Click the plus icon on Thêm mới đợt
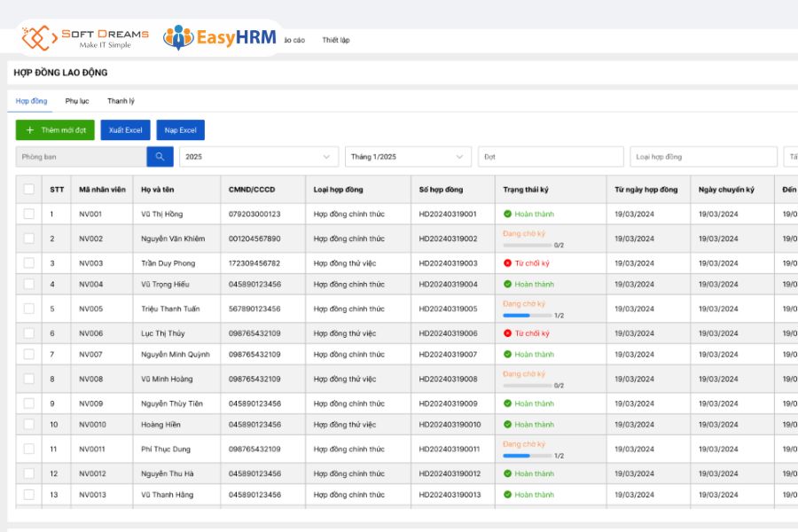 coord(30,130)
